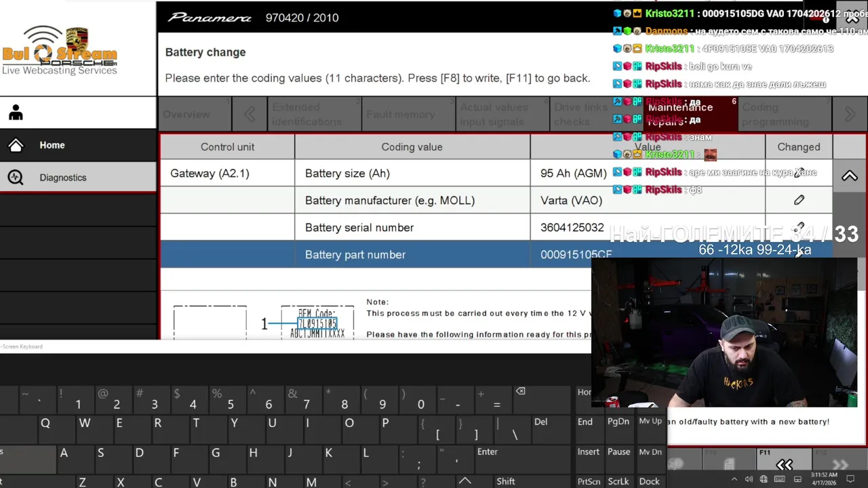Edit the Battery manufacturer value with pencil icon

click(x=799, y=200)
